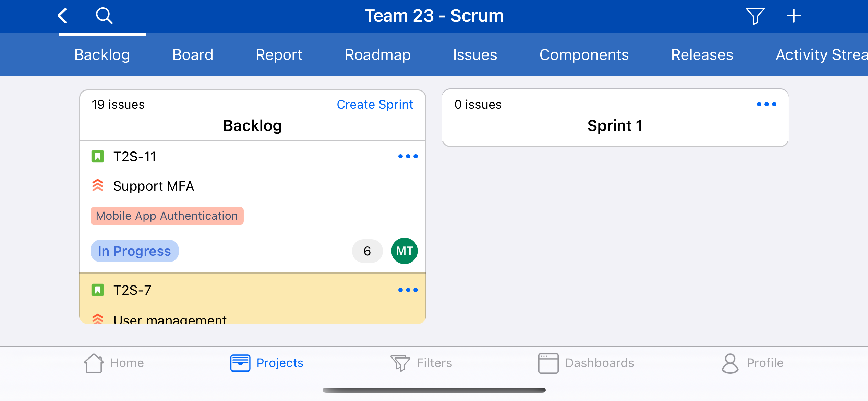This screenshot has width=868, height=401.
Task: Open the search magnifier icon
Action: [104, 16]
